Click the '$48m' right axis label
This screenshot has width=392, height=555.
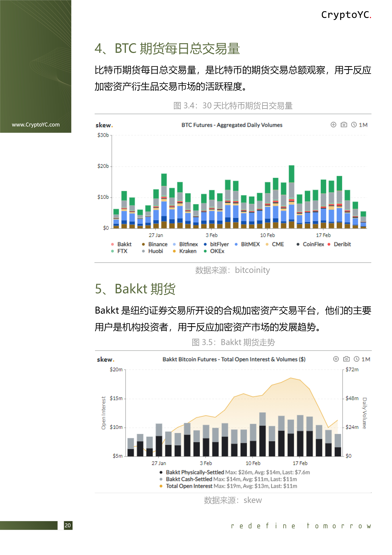tap(352, 398)
